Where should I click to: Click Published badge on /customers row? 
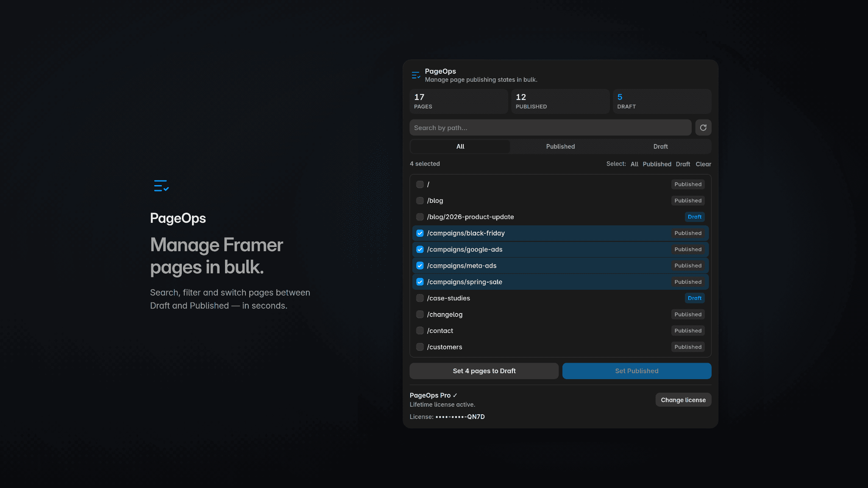coord(688,347)
